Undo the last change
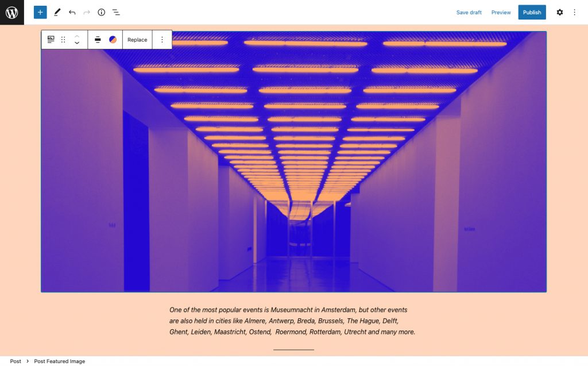Viewport: 588px width, 366px height. point(72,13)
